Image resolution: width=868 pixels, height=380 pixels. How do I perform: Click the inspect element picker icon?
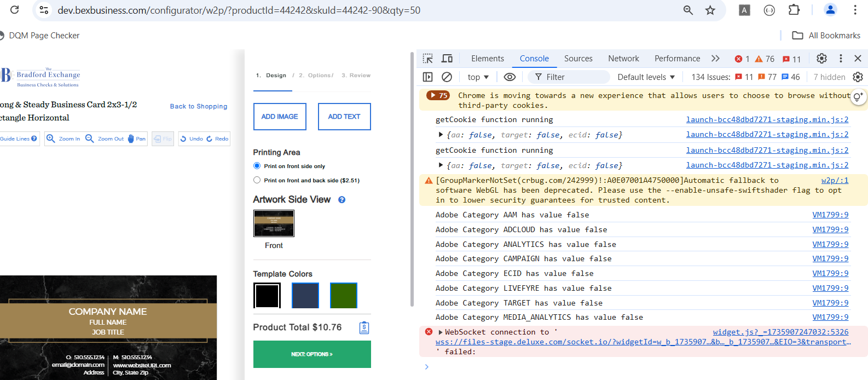coord(428,59)
